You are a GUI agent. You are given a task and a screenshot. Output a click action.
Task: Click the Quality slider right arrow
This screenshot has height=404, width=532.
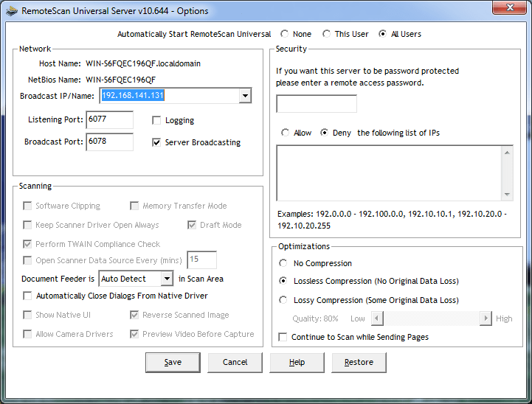[x=485, y=318]
